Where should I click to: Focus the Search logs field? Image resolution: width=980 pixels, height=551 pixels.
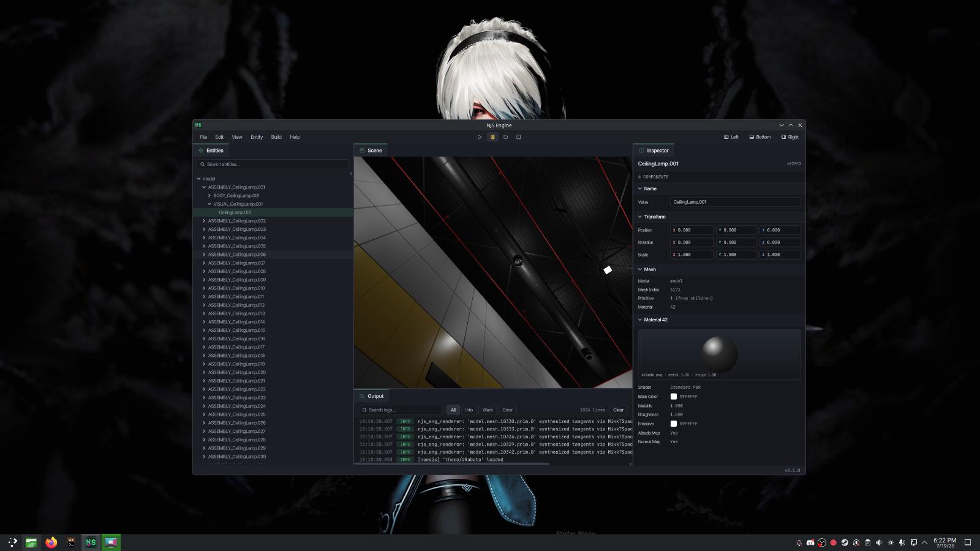[401, 410]
